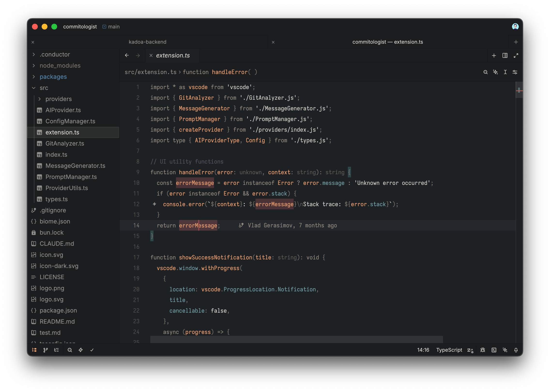The image size is (550, 392).
Task: Zoom the editor pane with expand icon
Action: pyautogui.click(x=516, y=55)
